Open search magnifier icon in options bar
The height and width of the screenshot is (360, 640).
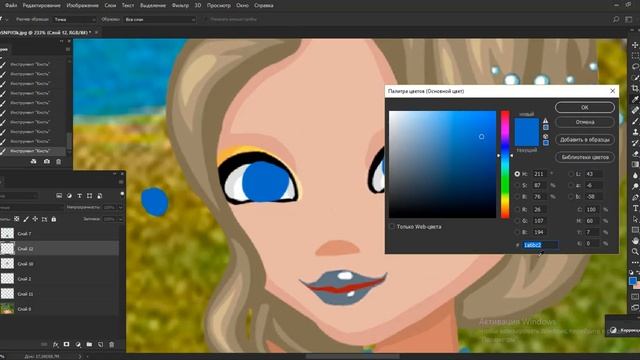pyautogui.click(x=616, y=19)
